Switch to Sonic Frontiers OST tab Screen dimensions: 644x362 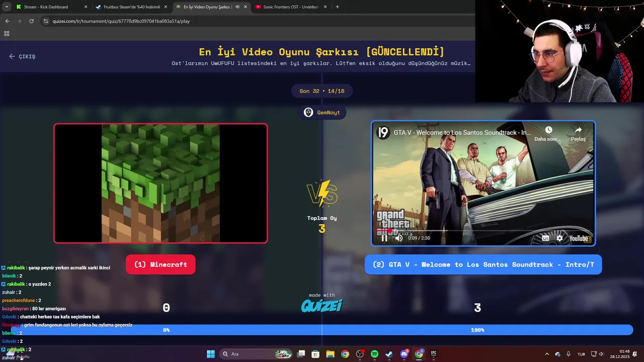click(x=291, y=7)
